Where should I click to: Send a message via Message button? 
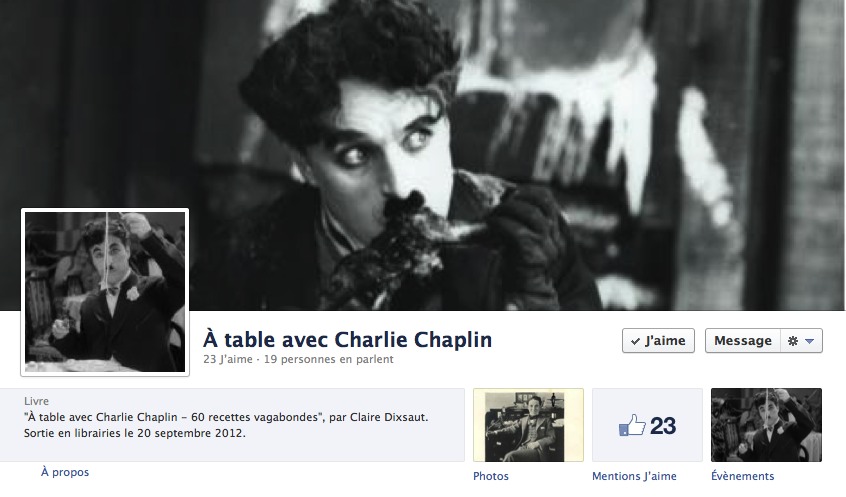pos(742,341)
